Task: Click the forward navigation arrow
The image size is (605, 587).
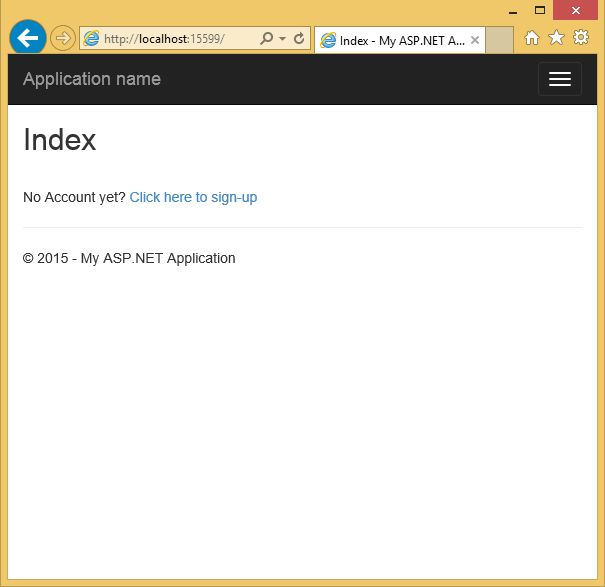Action: pos(63,38)
